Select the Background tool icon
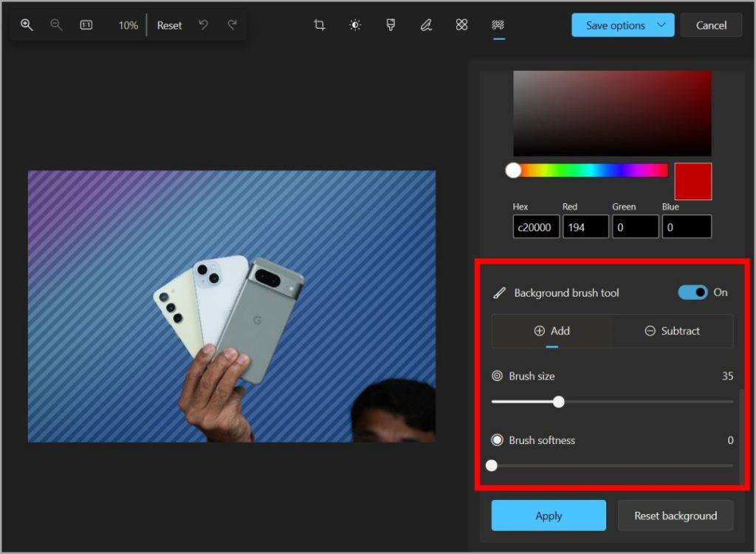This screenshot has width=756, height=554. 498,24
